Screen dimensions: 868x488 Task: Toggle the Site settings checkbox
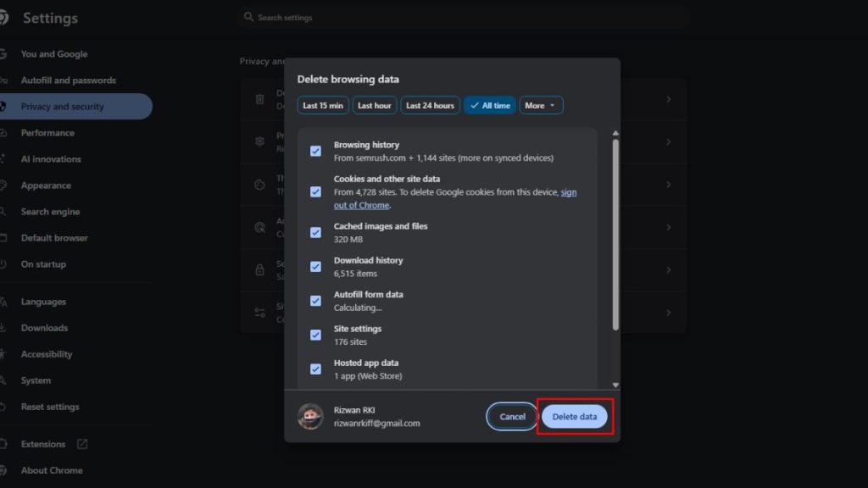(315, 335)
